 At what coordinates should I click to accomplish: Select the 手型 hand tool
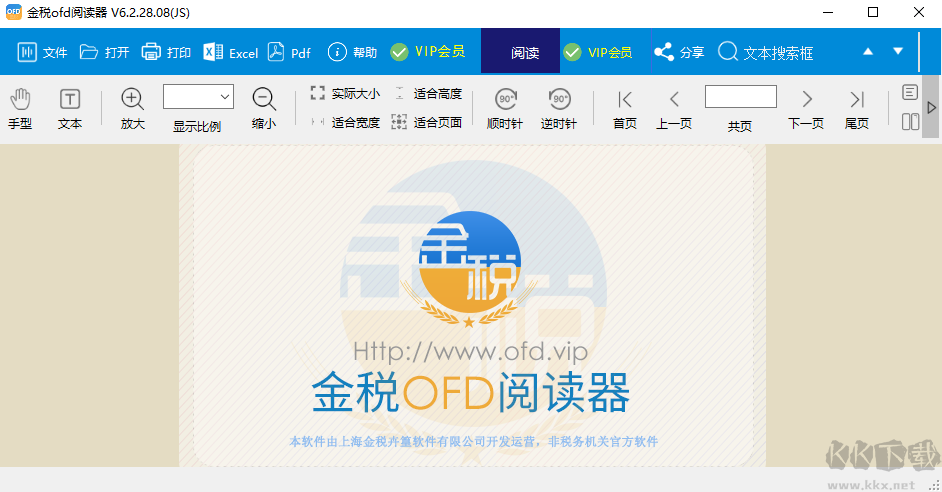(20, 109)
